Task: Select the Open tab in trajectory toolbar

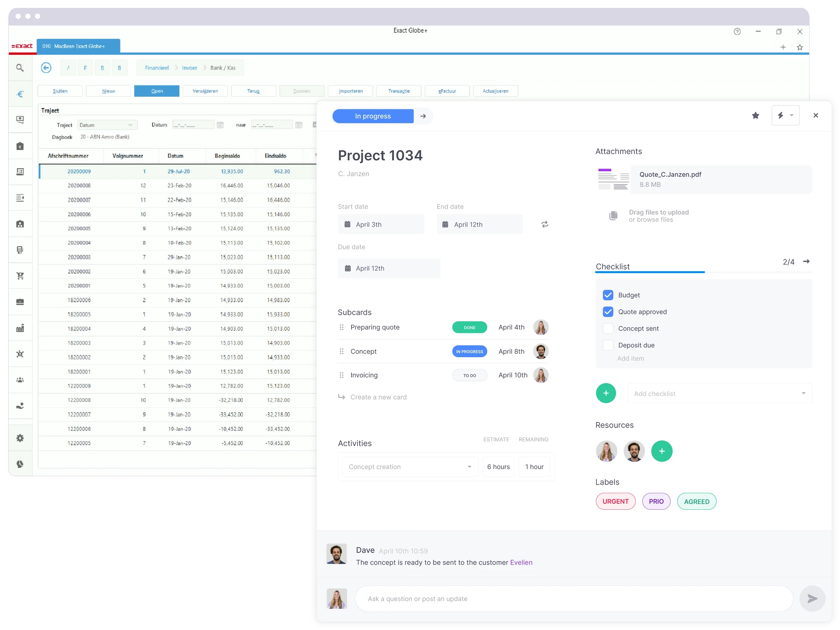Action: [157, 91]
